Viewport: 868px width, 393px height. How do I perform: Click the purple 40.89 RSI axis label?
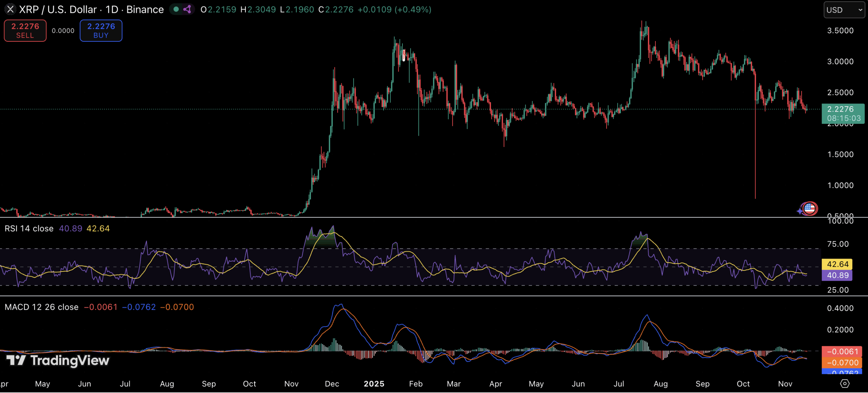[837, 275]
